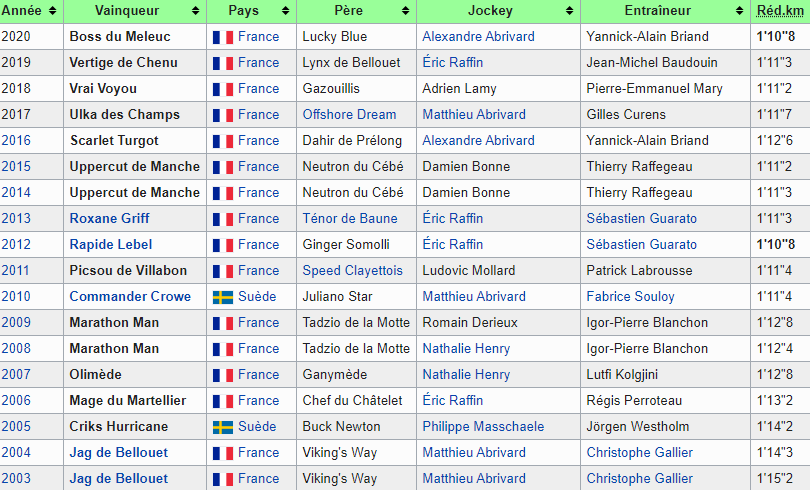810x490 pixels.
Task: Sort by Jockey column sort arrow
Action: coord(572,11)
